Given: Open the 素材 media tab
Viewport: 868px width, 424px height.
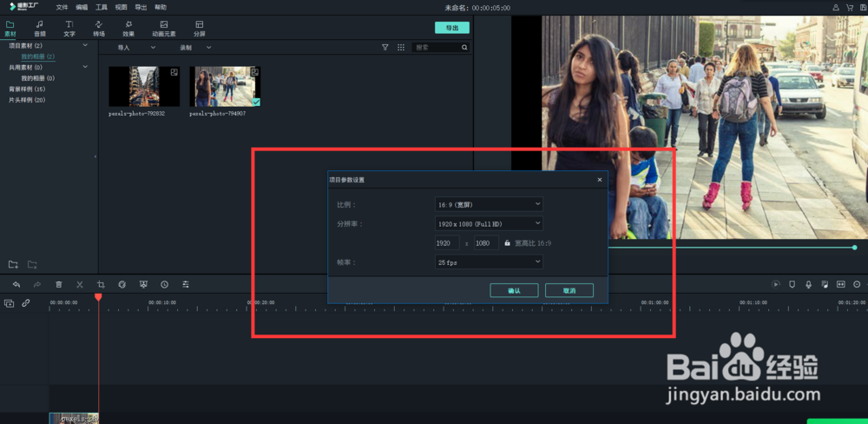Looking at the screenshot, I should coord(10,29).
